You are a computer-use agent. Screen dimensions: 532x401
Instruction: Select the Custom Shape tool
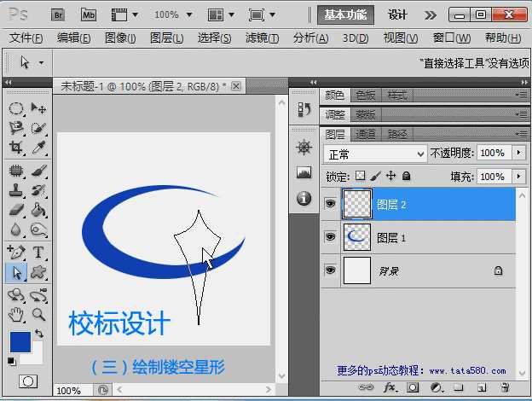38,272
